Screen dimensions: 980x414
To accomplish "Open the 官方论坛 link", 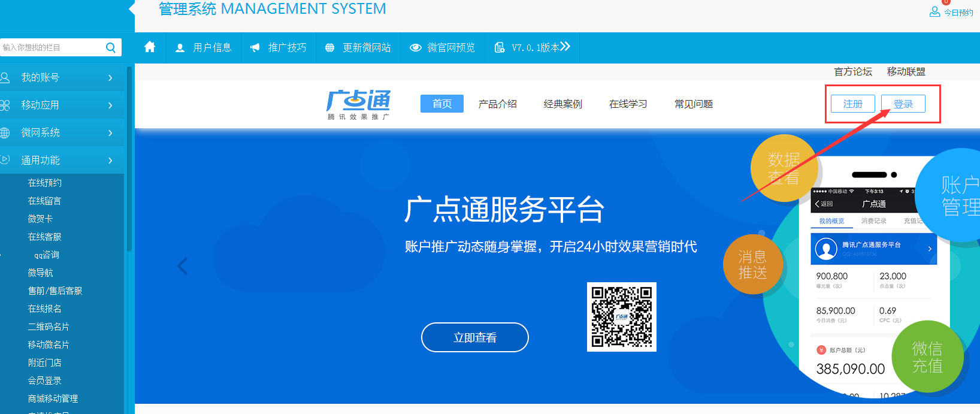I will tap(853, 71).
